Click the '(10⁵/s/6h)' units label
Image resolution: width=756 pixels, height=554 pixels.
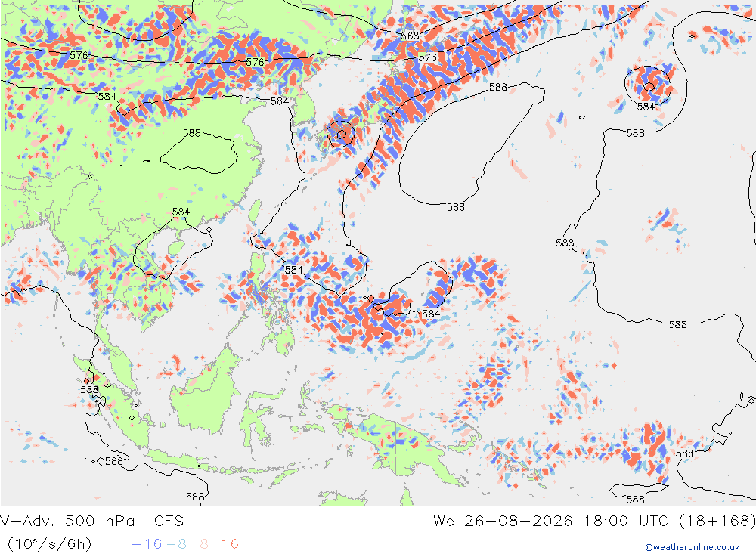tap(49, 544)
